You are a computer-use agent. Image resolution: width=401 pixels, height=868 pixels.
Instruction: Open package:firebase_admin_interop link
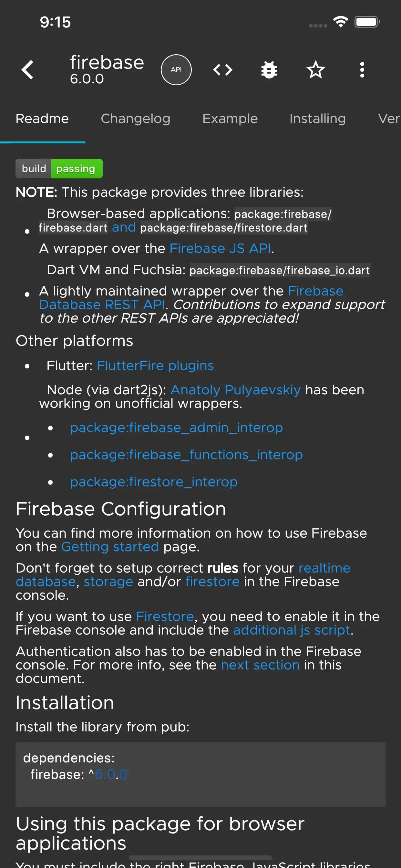[176, 427]
